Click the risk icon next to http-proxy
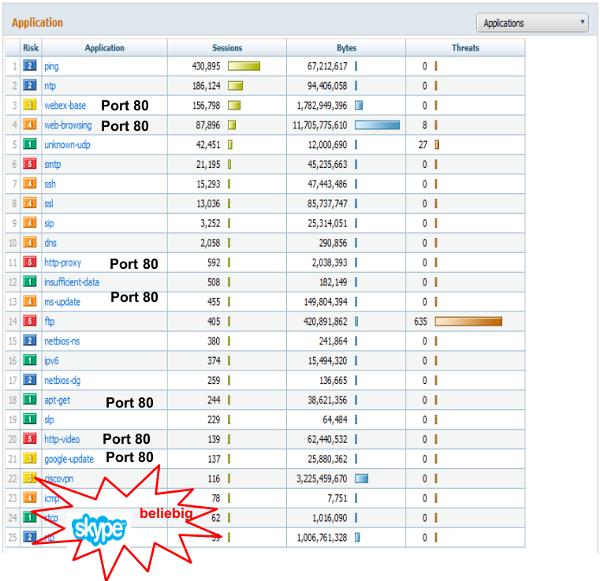 coord(31,263)
